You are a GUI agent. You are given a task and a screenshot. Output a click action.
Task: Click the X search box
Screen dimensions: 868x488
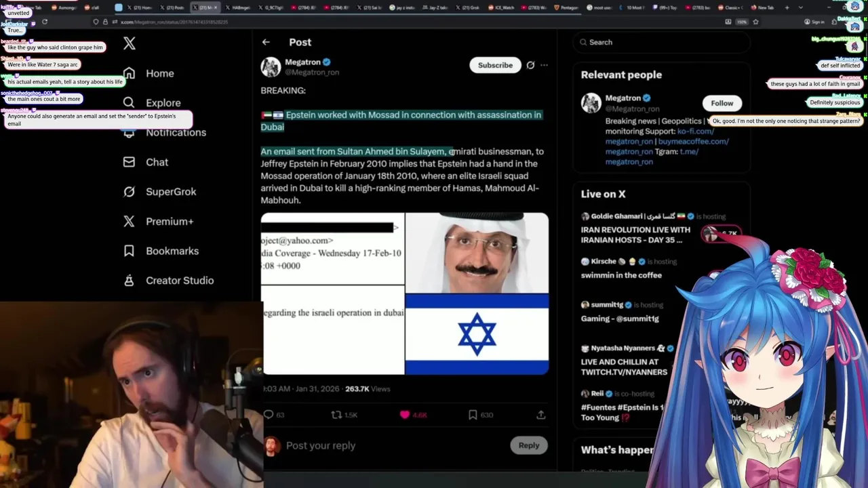pyautogui.click(x=661, y=42)
